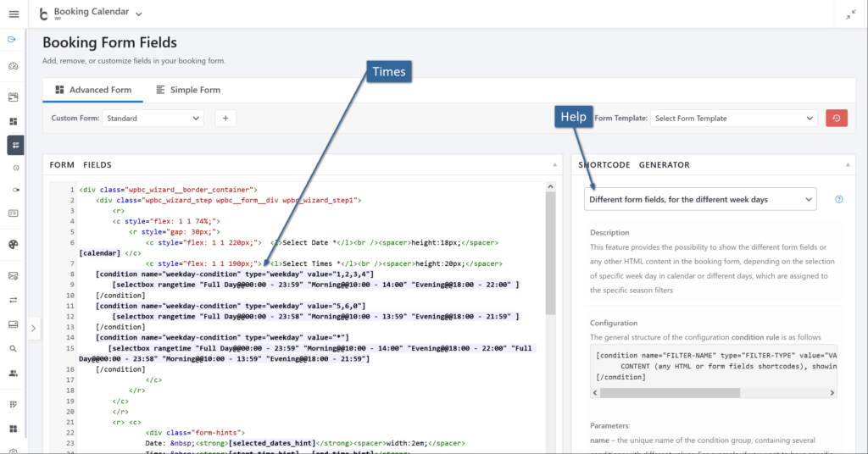Open the form list sidebar icon

[14, 213]
